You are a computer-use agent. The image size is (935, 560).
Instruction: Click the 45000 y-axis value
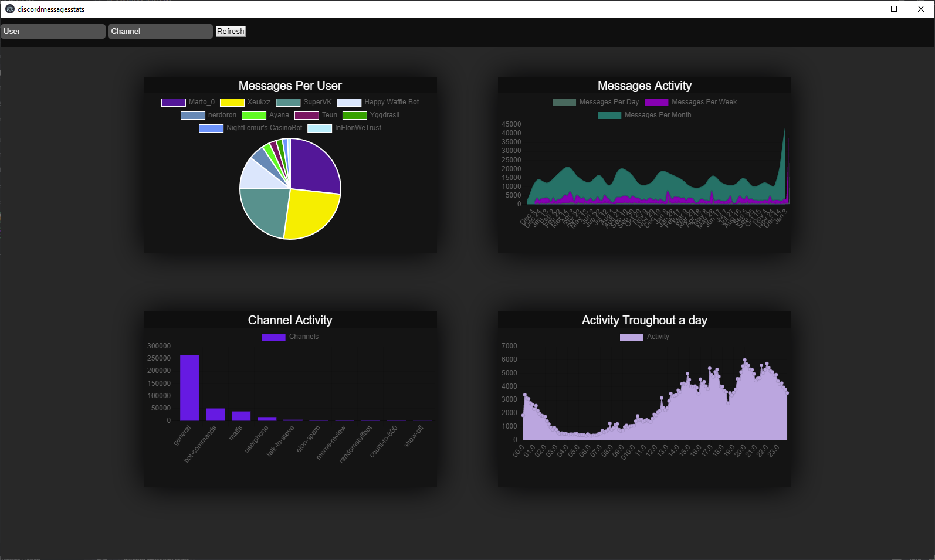511,124
